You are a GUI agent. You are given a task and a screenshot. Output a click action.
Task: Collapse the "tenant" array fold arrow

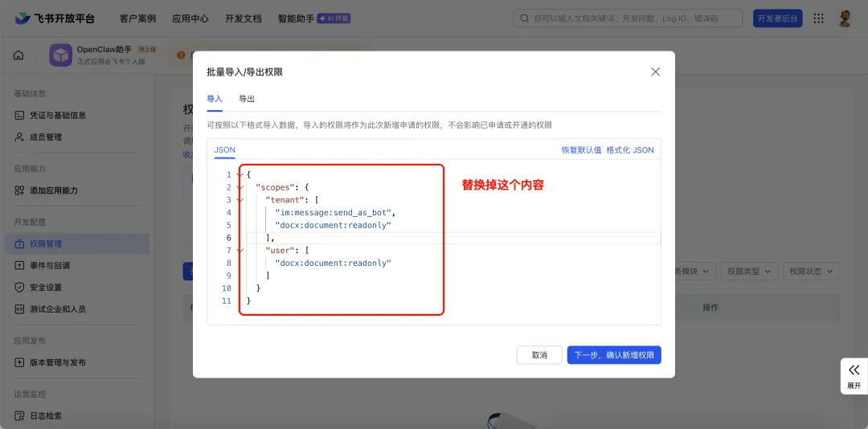point(240,200)
